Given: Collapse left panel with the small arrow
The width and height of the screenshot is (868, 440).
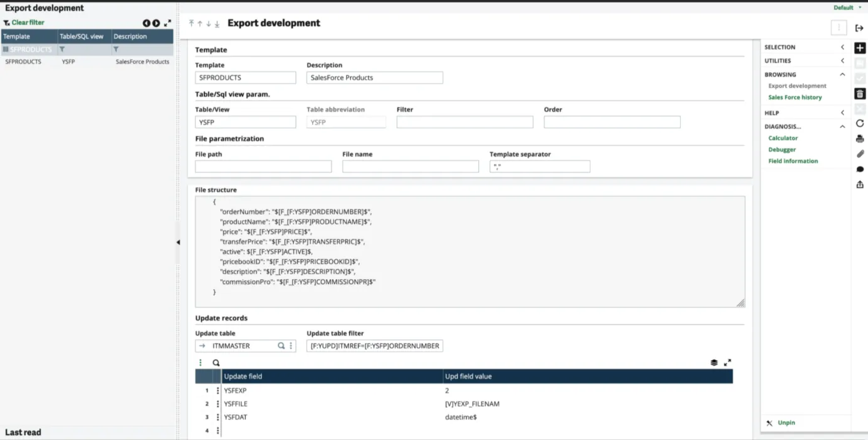Looking at the screenshot, I should (x=178, y=242).
